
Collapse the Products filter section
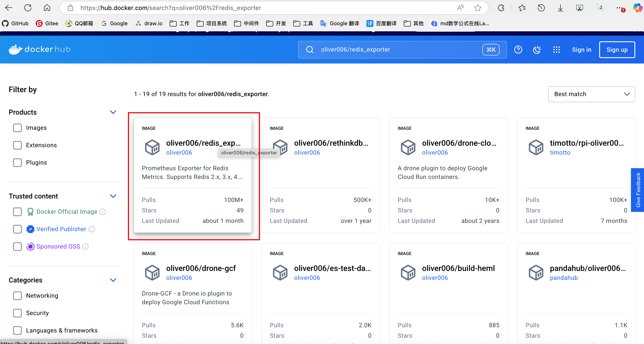coord(113,112)
